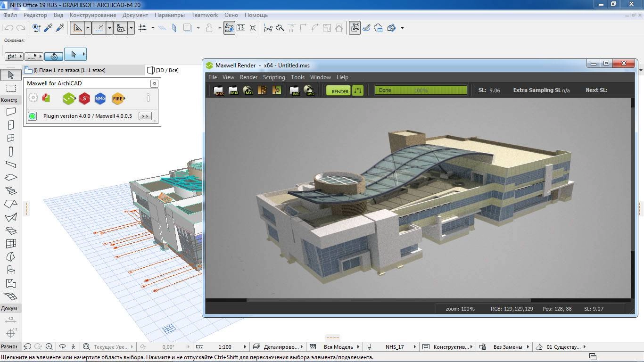Screen dimensions: 644x362
Task: Click the Done 100% progress bar
Action: click(x=421, y=90)
